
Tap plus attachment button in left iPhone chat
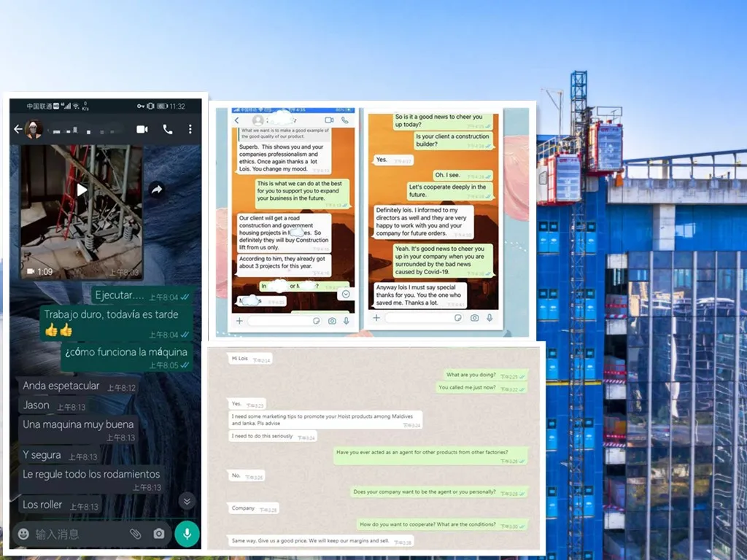pyautogui.click(x=238, y=320)
